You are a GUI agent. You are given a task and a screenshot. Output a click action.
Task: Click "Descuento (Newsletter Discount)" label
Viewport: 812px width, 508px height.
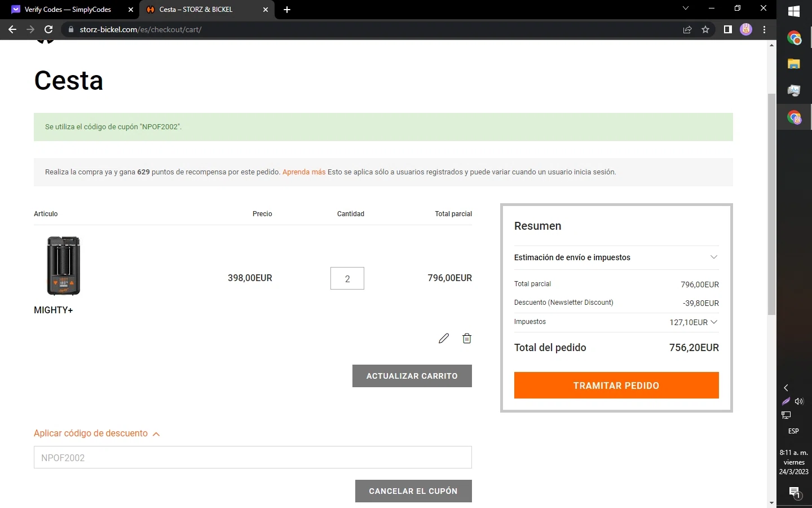click(564, 303)
